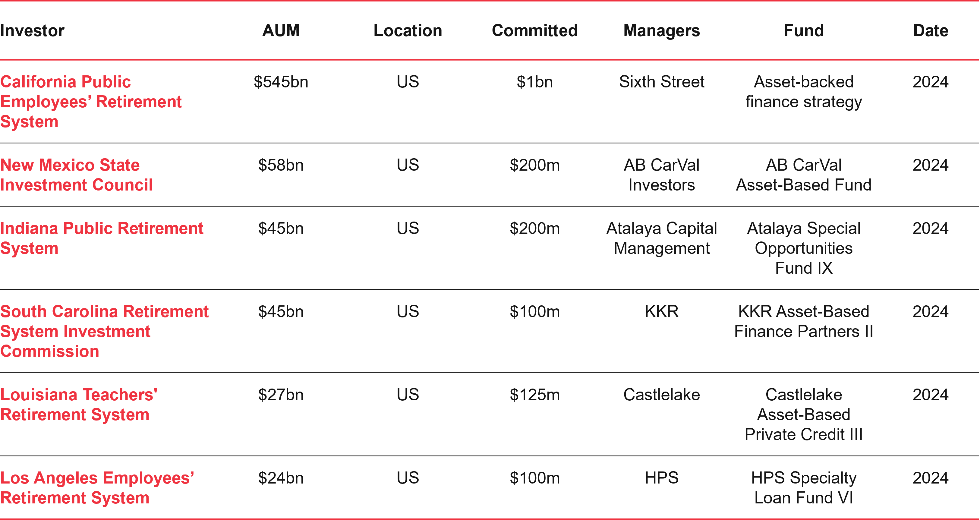The width and height of the screenshot is (980, 520).
Task: Select HPS Specialty Loan Fund VI cell
Action: coord(803,488)
